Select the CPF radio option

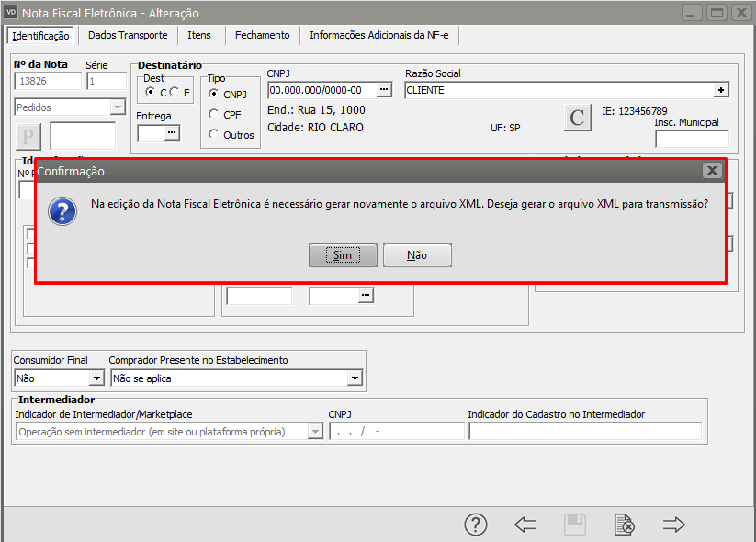(x=214, y=114)
